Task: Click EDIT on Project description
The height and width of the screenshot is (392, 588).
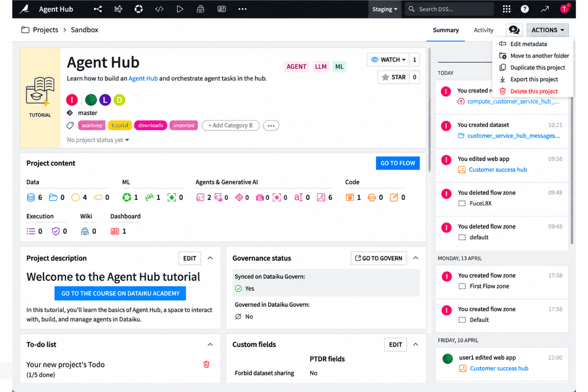Action: click(190, 258)
